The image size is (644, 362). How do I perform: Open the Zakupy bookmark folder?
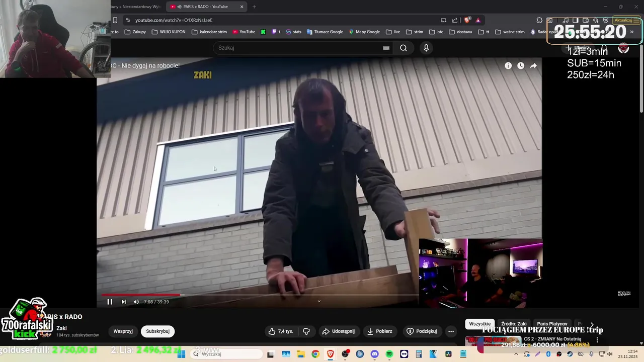pos(135,32)
